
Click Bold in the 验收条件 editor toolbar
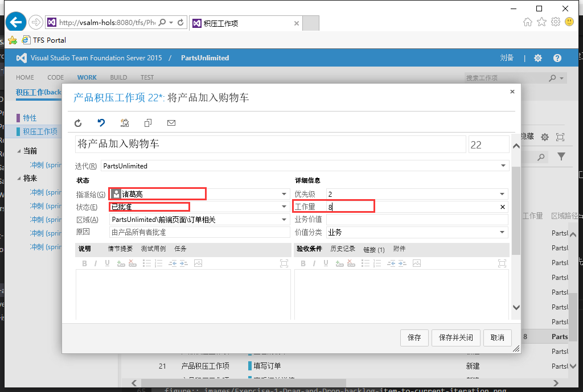303,263
